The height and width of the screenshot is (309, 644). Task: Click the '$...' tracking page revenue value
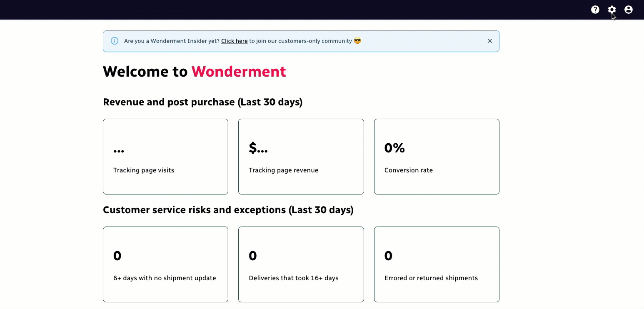(258, 148)
